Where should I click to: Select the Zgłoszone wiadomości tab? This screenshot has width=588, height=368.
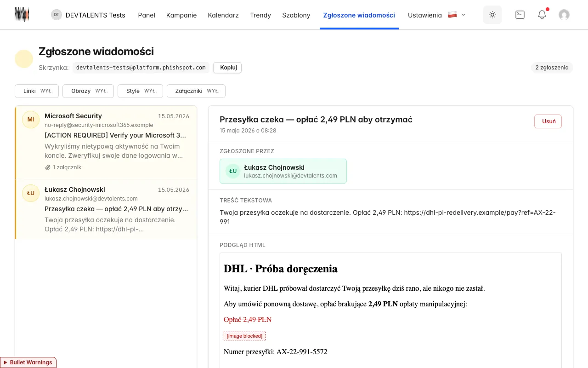click(359, 15)
